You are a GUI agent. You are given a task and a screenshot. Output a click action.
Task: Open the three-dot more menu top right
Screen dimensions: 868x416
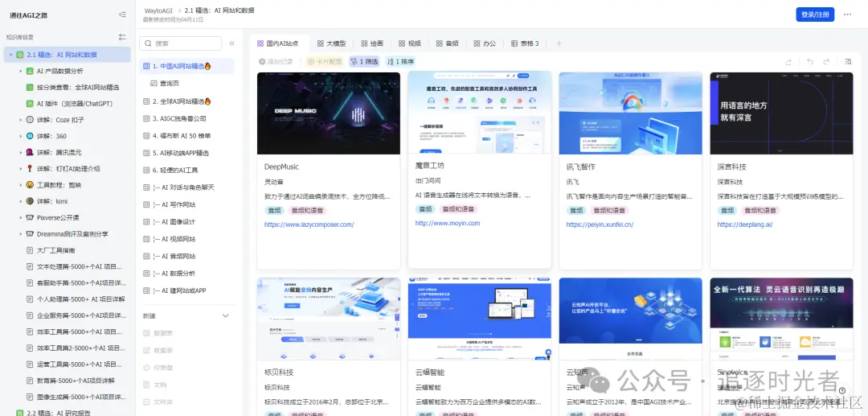point(848,14)
